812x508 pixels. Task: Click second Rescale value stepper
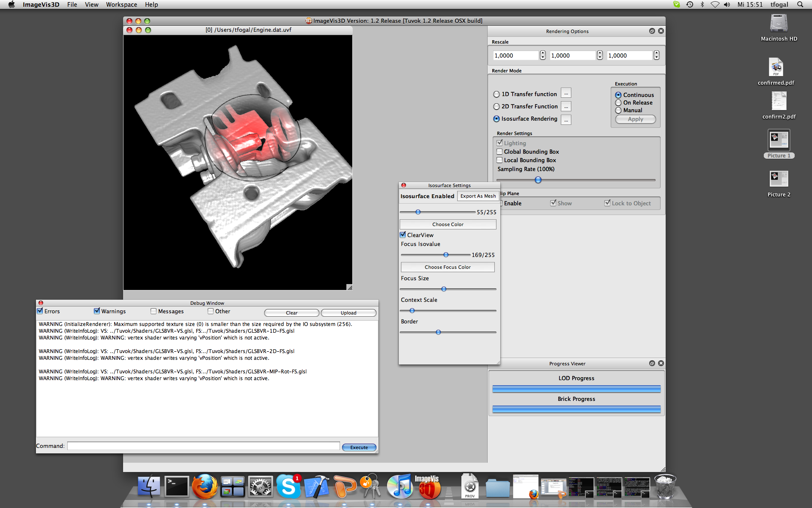[x=600, y=55]
